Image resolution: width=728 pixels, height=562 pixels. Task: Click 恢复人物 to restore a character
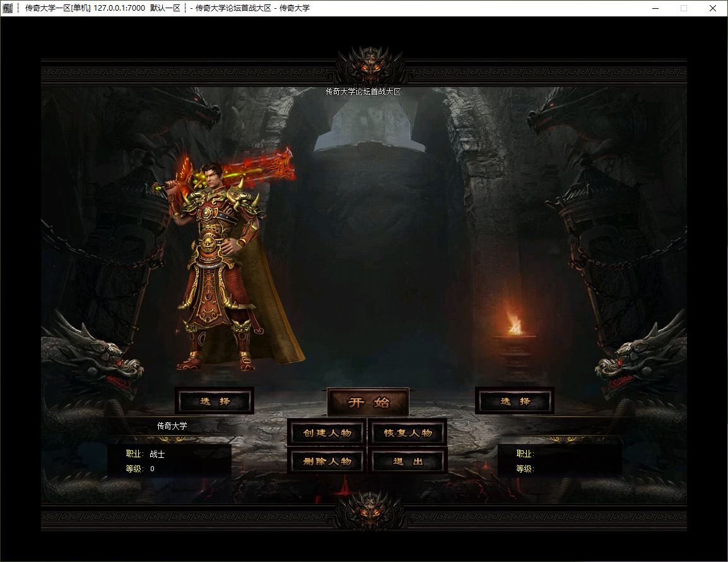(408, 433)
